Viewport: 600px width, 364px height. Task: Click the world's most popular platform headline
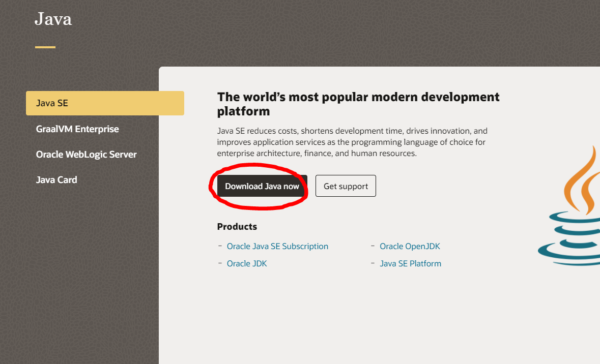[358, 104]
